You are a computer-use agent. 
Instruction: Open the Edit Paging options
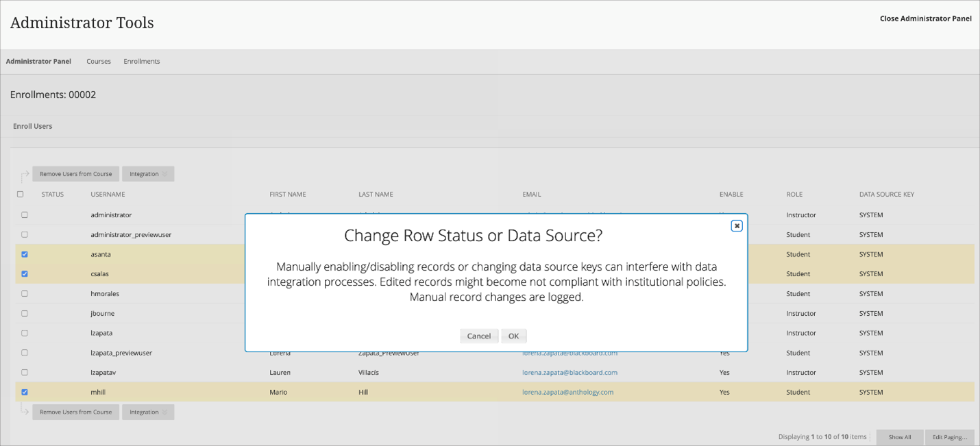pyautogui.click(x=949, y=437)
